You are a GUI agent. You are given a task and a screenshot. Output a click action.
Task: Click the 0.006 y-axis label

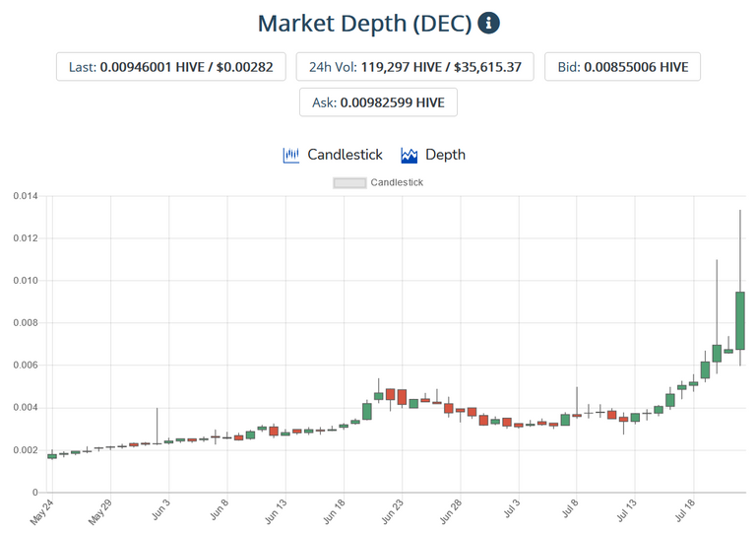pyautogui.click(x=25, y=366)
